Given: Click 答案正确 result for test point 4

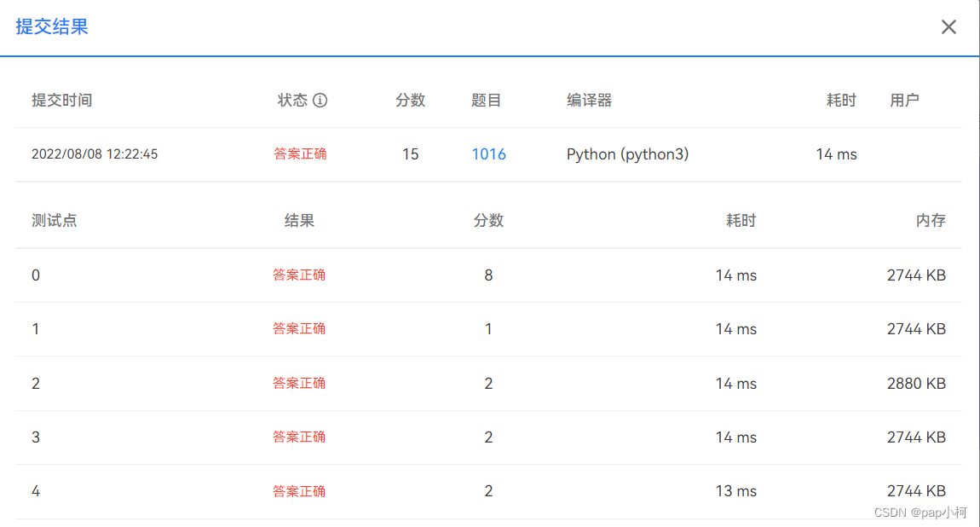Looking at the screenshot, I should click(300, 490).
